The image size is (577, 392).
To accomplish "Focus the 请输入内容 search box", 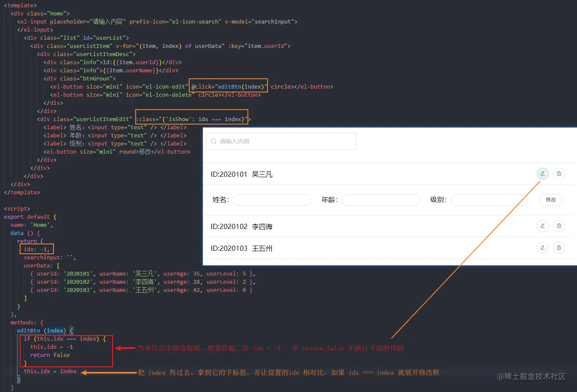I will click(281, 141).
